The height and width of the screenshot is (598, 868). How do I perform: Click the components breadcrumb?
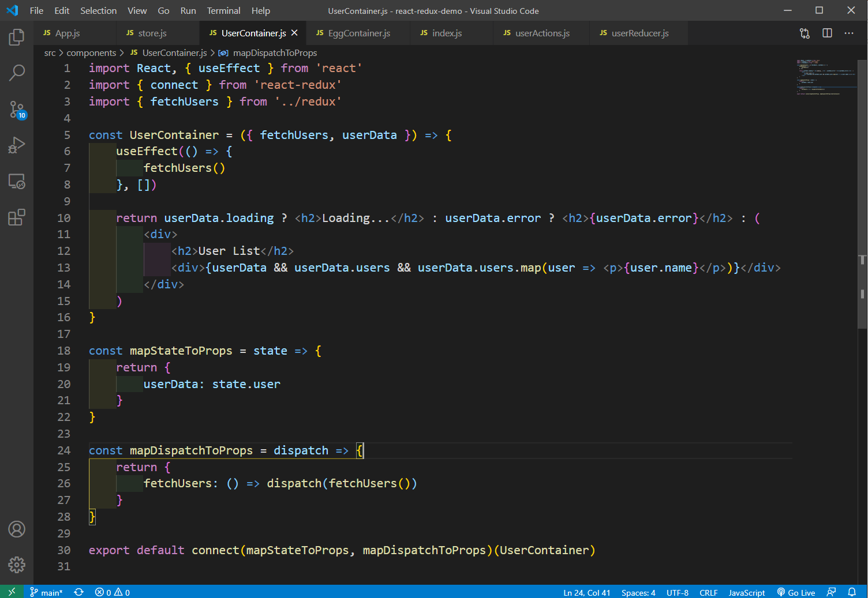[x=91, y=53]
